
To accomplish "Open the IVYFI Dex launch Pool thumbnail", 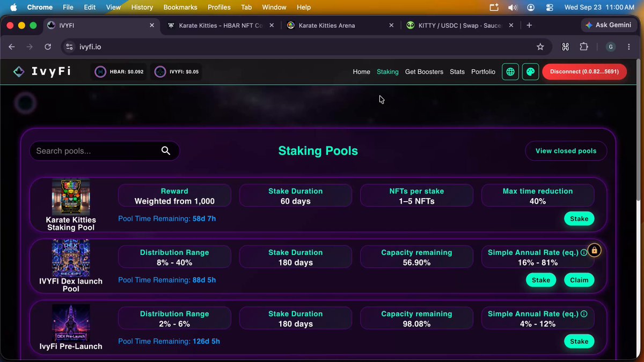I will [x=71, y=258].
